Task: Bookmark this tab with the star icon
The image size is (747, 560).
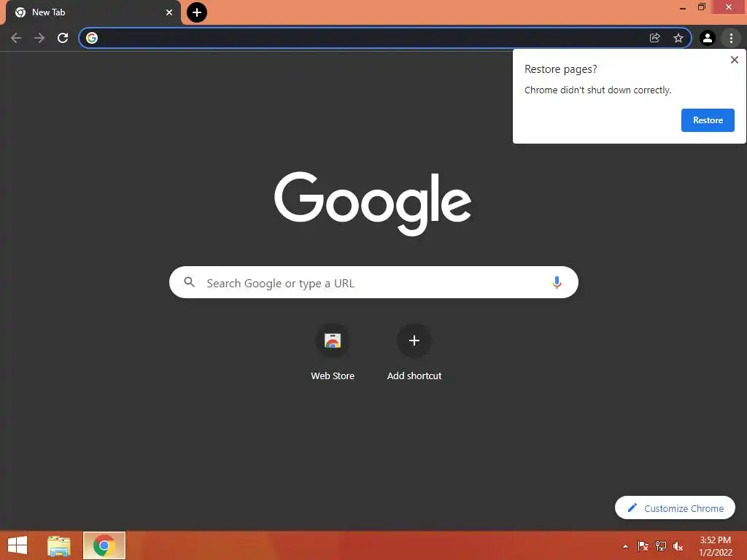Action: [x=678, y=38]
